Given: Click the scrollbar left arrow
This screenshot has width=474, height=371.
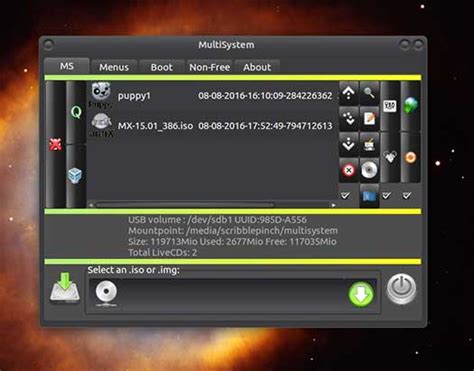Looking at the screenshot, I should click(x=91, y=205).
